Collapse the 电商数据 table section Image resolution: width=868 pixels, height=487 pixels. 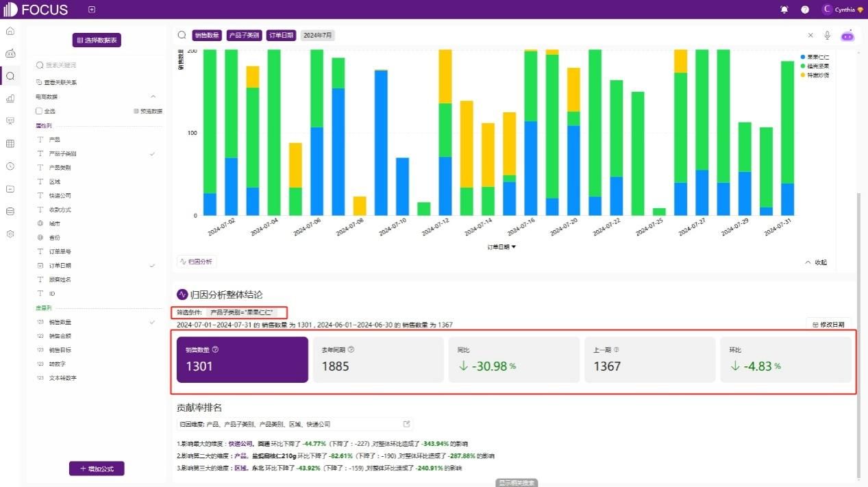click(153, 97)
